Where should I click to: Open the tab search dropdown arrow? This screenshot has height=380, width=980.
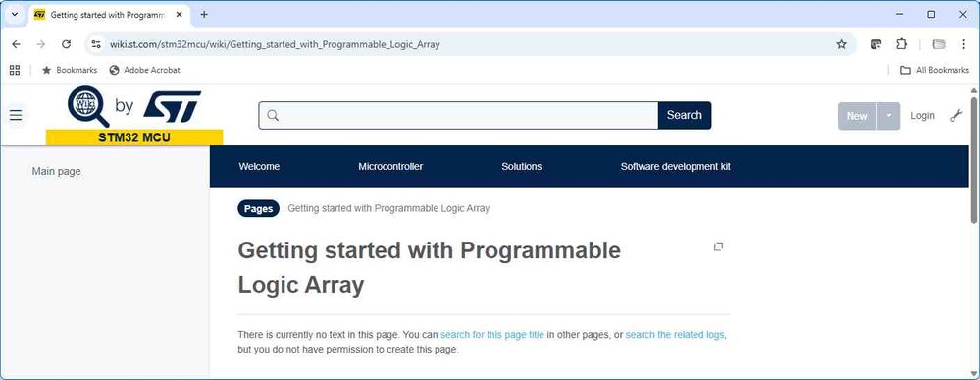(15, 14)
